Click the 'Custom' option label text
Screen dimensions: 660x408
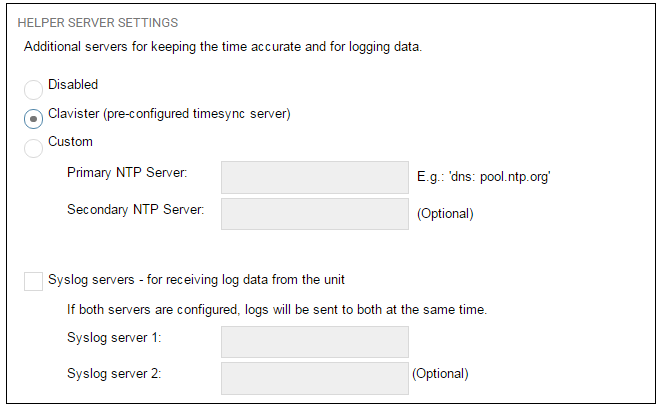coord(70,142)
